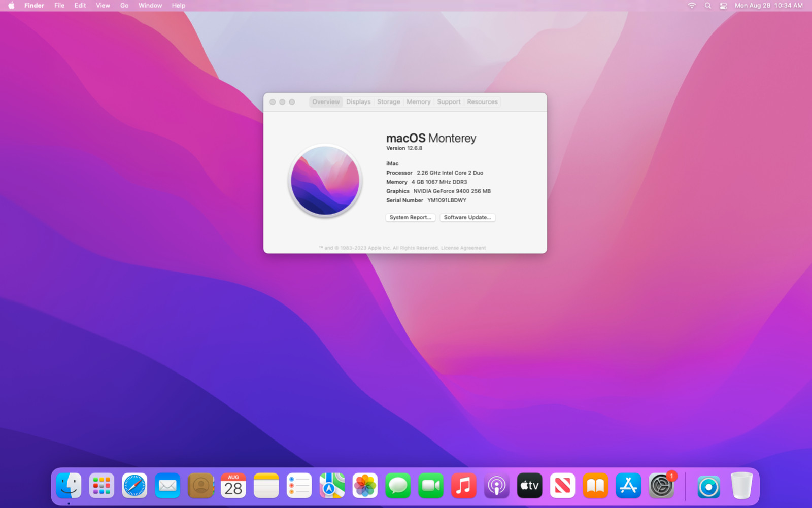Launch the Photos app in Dock
Viewport: 812px width, 508px height.
click(365, 486)
